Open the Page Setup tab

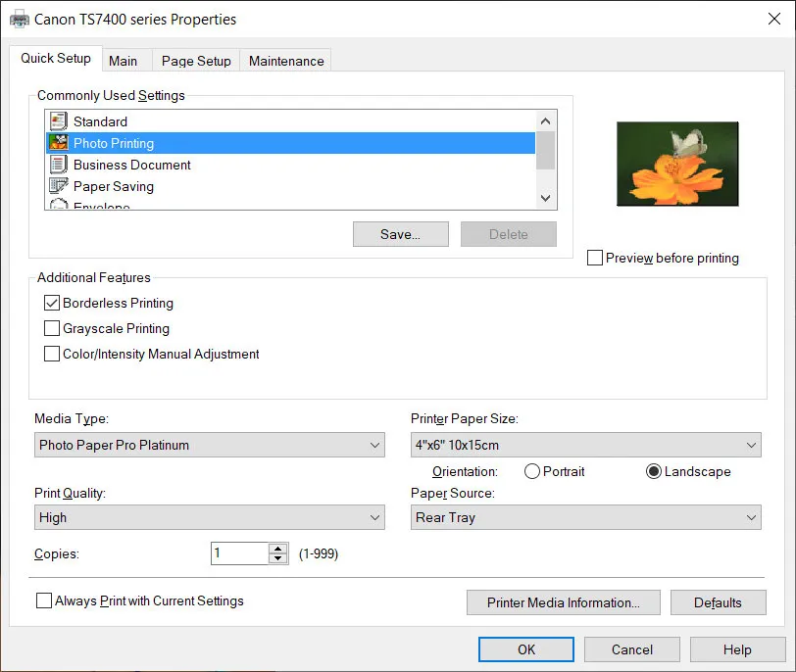click(195, 60)
